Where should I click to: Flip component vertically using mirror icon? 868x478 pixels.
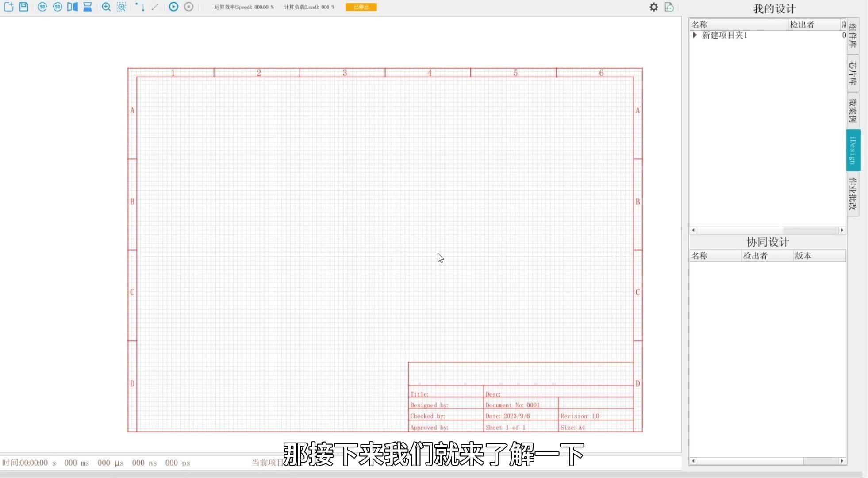[88, 7]
